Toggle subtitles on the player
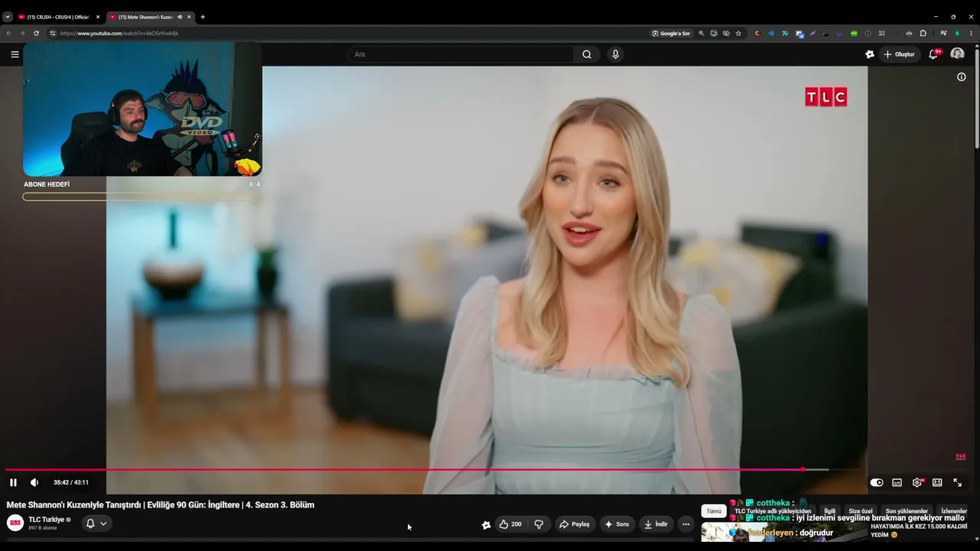Viewport: 980px width, 551px height. click(897, 482)
